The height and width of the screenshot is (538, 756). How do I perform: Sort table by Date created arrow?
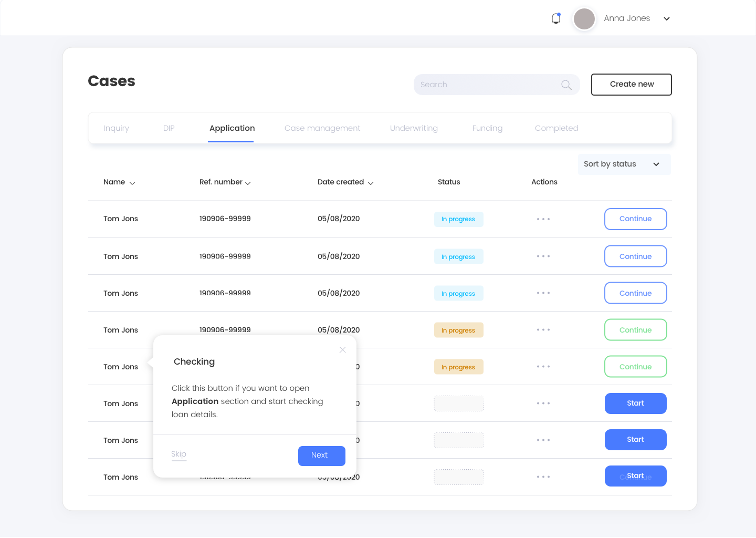(x=371, y=183)
